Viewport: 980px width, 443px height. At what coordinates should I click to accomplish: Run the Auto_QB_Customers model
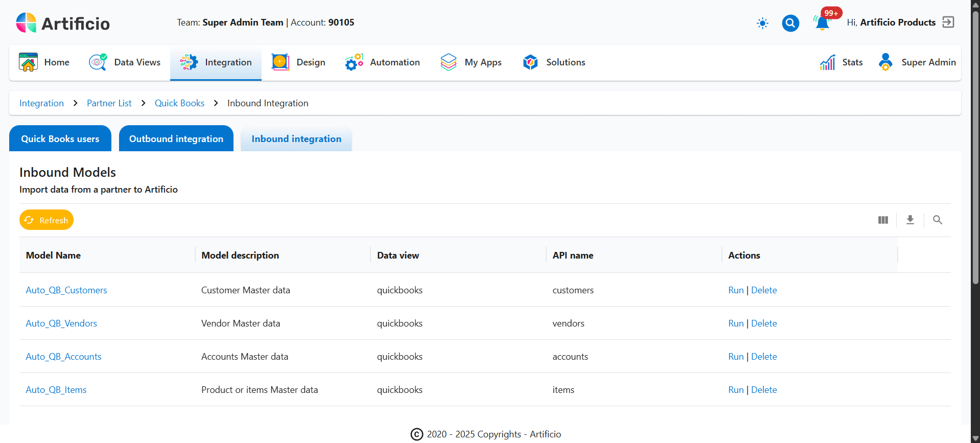coord(735,290)
